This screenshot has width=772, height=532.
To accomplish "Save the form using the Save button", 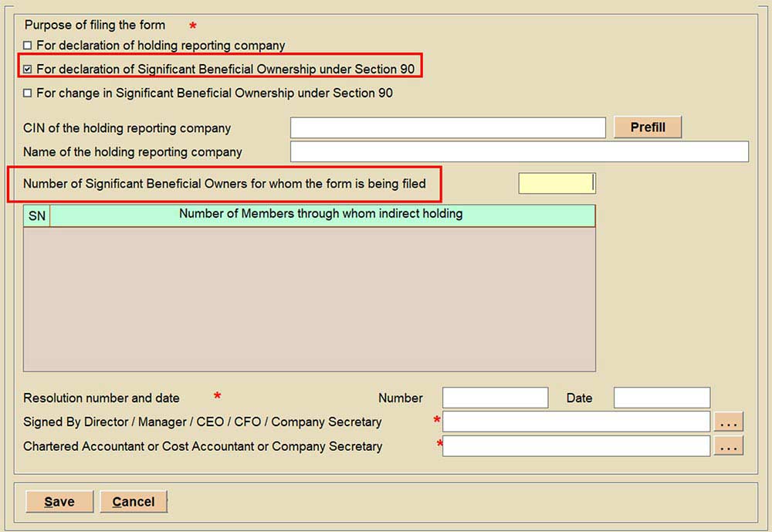I will point(59,502).
